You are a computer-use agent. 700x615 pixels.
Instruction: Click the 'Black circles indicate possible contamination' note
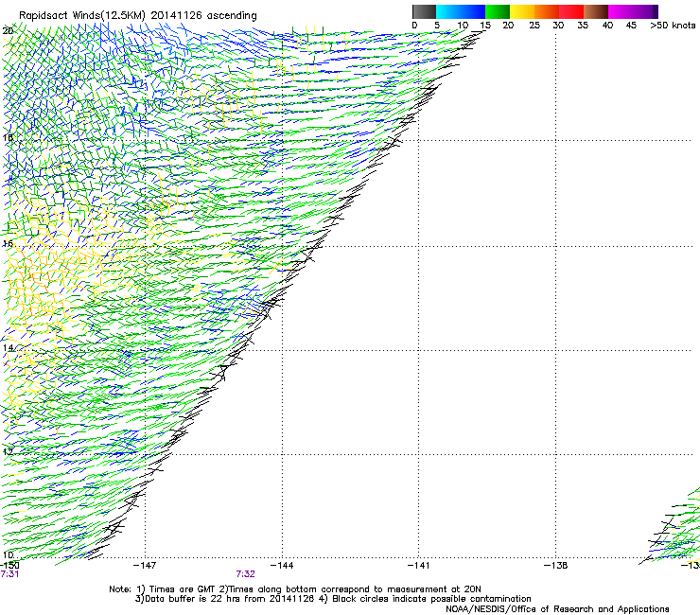click(431, 599)
